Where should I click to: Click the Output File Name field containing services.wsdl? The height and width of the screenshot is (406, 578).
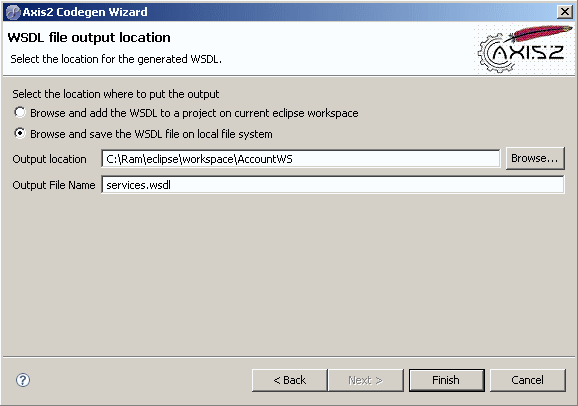point(332,185)
